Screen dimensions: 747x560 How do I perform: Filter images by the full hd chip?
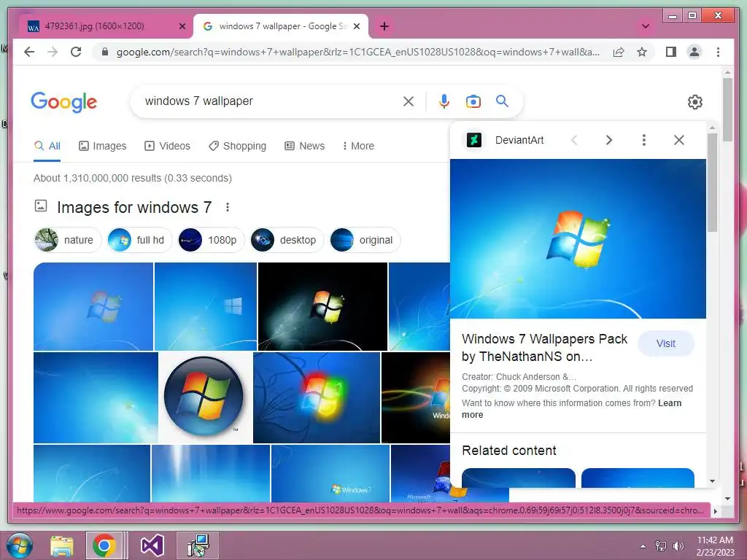pos(139,240)
